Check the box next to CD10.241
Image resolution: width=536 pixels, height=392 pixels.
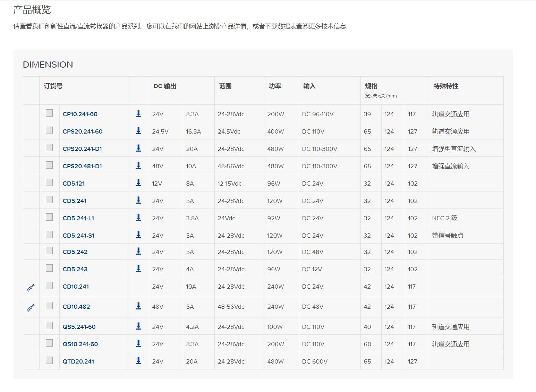pyautogui.click(x=49, y=286)
